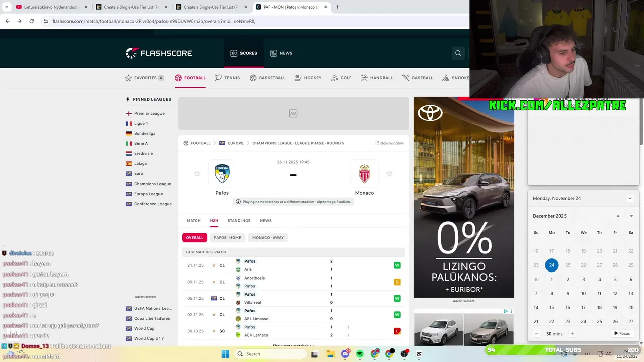Open the Windows Start menu
This screenshot has height=362, width=644.
[225, 354]
